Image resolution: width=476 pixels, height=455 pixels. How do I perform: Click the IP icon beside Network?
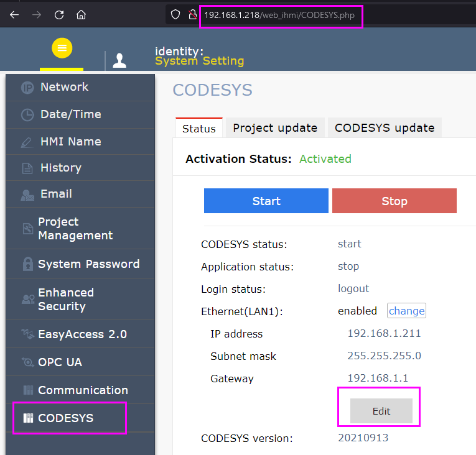point(27,88)
